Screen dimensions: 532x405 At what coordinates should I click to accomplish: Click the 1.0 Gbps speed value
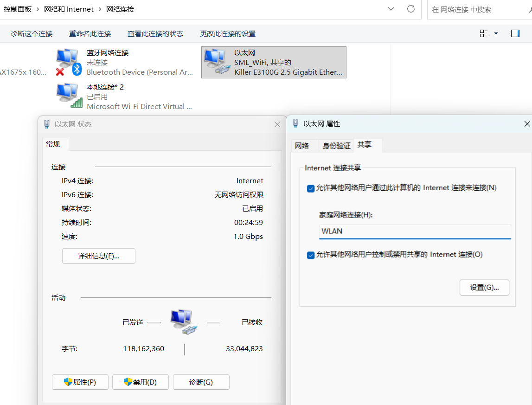pyautogui.click(x=248, y=236)
